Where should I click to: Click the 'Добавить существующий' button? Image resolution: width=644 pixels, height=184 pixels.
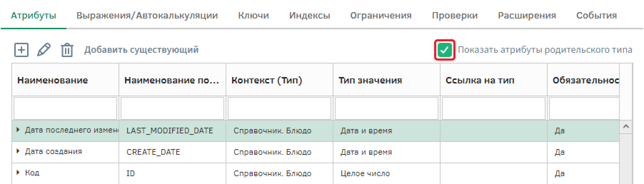141,50
